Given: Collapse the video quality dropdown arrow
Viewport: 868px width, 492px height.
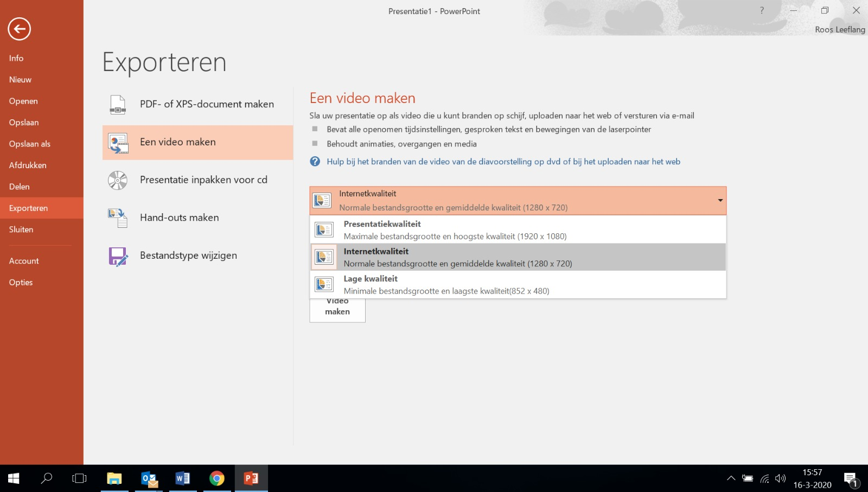Looking at the screenshot, I should pos(720,201).
